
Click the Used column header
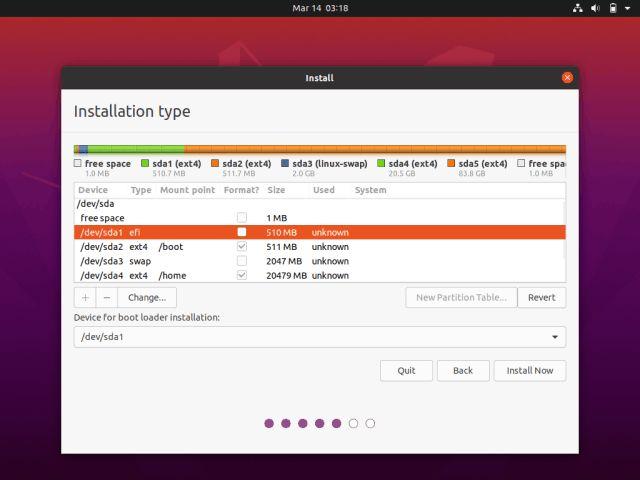[324, 190]
